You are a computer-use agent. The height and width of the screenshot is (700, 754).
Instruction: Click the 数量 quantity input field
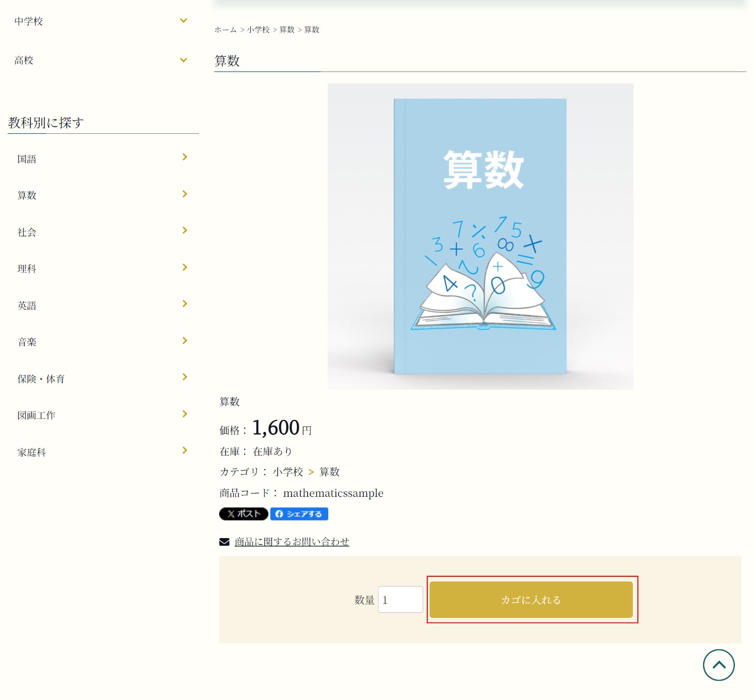400,599
